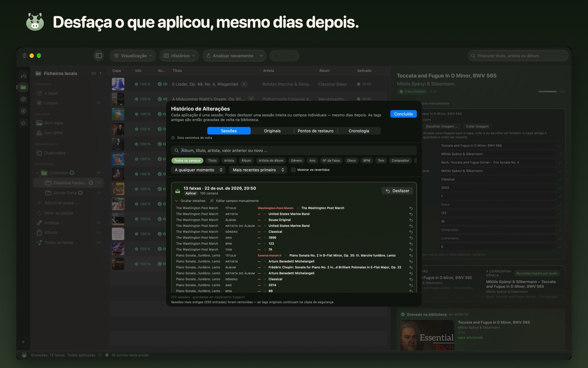Open the Pontos de restauro tab
Image resolution: width=588 pixels, height=368 pixels.
316,131
